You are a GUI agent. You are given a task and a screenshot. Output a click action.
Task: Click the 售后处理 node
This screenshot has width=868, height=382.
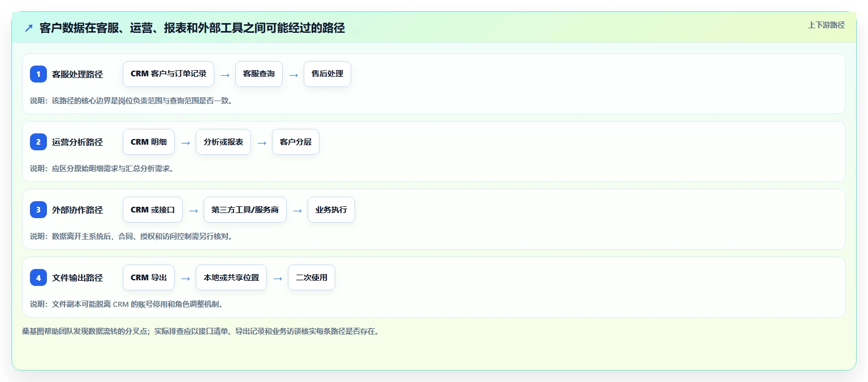tap(327, 74)
